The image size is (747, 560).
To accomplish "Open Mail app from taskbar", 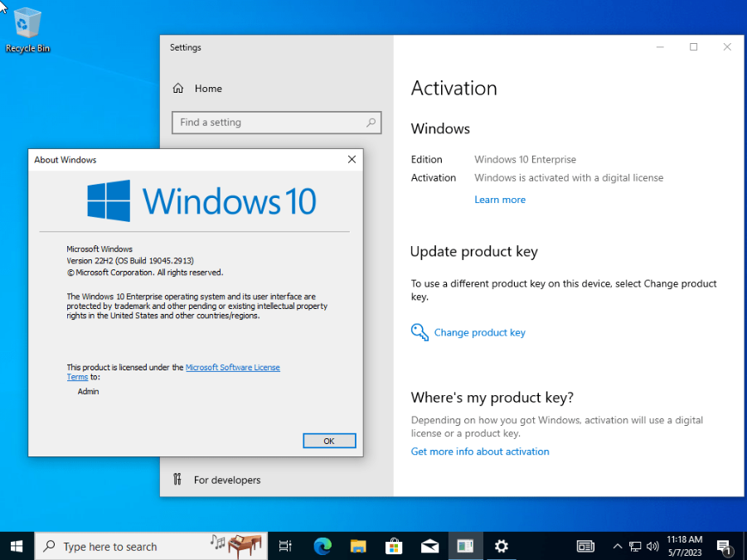I will coord(429,546).
